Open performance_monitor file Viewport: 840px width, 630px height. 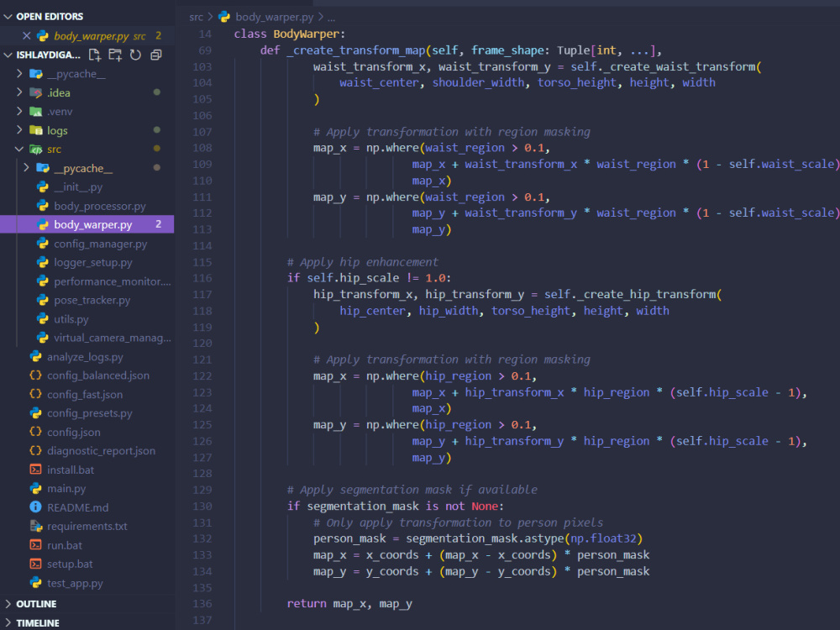112,281
